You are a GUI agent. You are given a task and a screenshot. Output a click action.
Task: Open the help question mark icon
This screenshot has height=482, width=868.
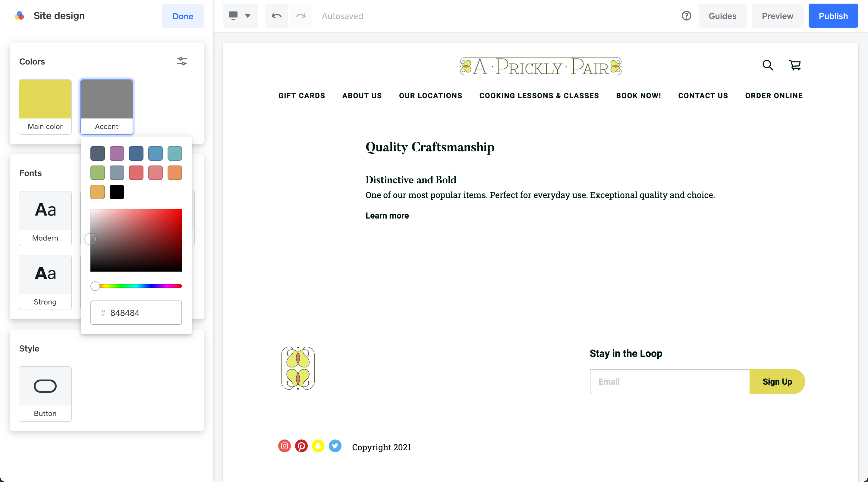[686, 16]
